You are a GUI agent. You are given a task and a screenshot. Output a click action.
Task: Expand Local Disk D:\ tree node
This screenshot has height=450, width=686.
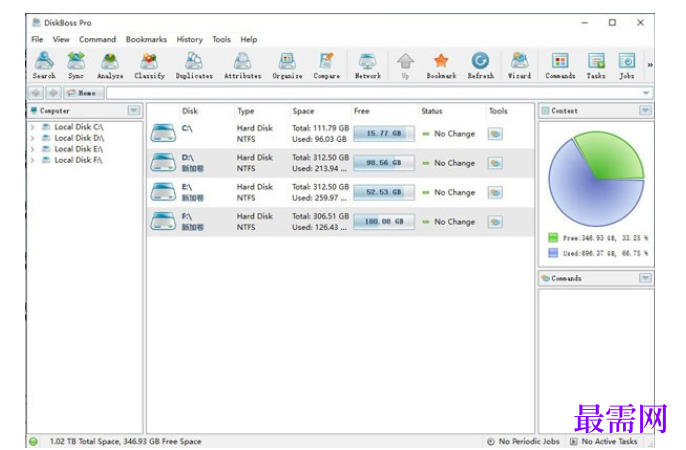33,138
